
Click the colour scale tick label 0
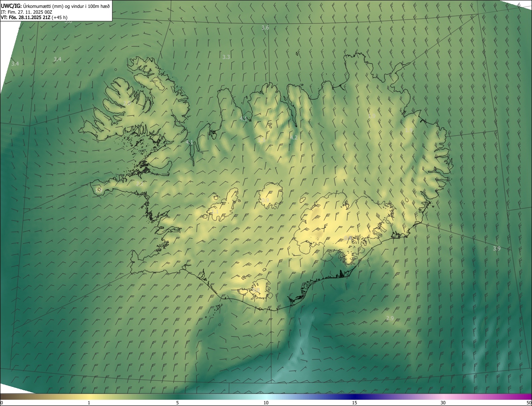pyautogui.click(x=2, y=403)
